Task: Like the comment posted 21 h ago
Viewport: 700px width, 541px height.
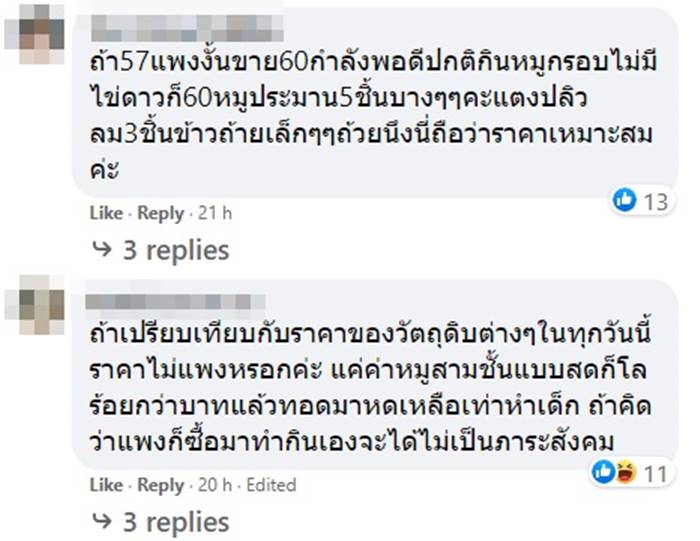Action: pyautogui.click(x=105, y=213)
